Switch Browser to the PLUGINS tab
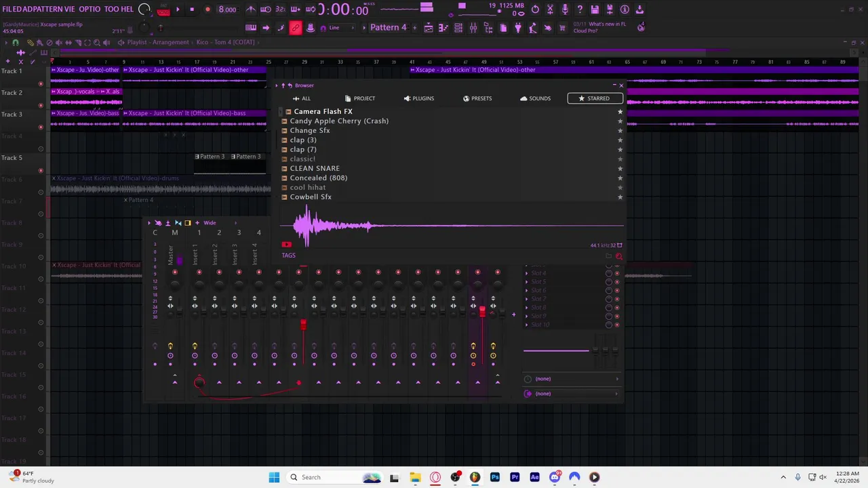868x488 pixels. (419, 98)
